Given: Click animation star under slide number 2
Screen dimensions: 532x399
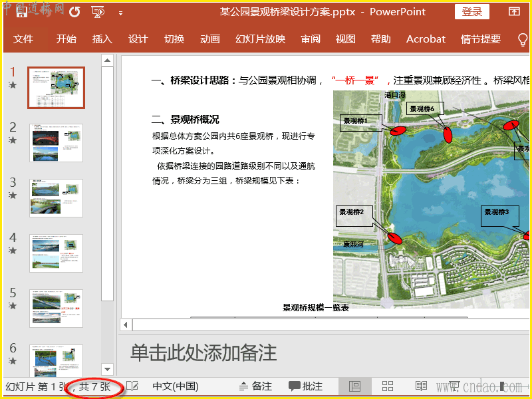Looking at the screenshot, I should pyautogui.click(x=13, y=140).
